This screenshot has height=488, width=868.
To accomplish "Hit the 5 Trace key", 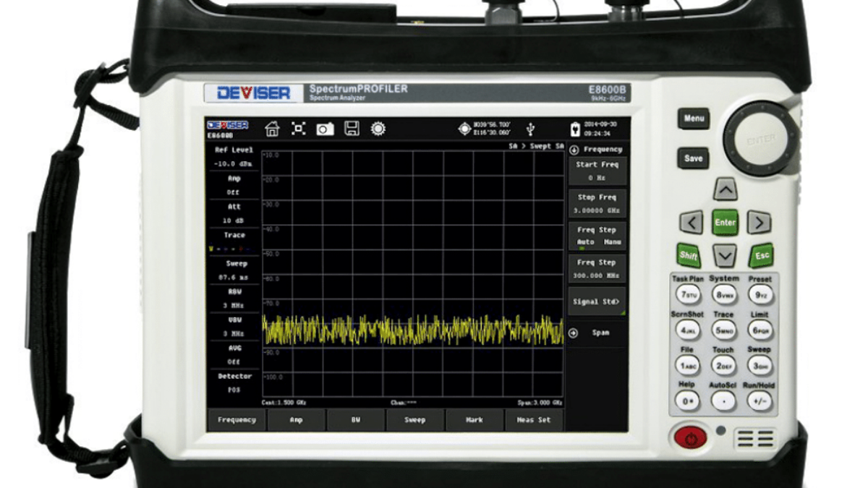I will [x=723, y=330].
